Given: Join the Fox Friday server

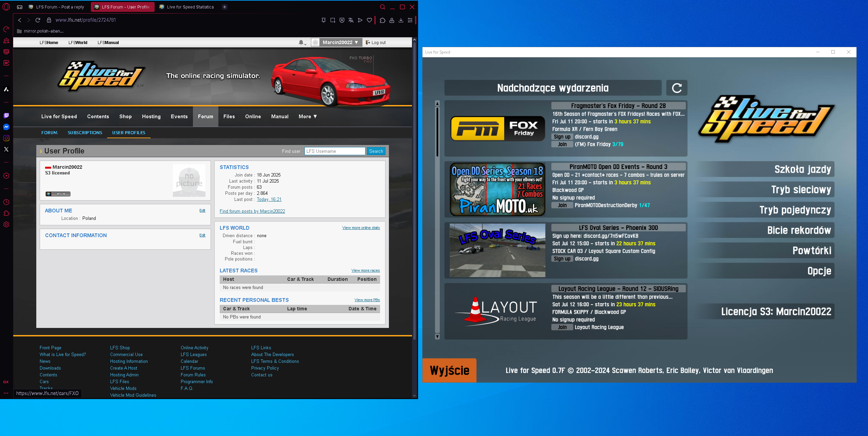Looking at the screenshot, I should [x=562, y=144].
